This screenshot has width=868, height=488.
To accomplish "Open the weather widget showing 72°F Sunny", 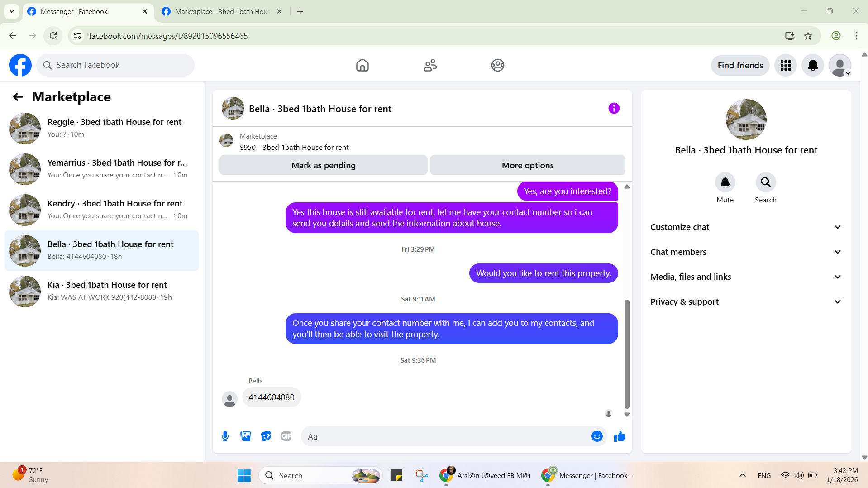I will coord(30,475).
